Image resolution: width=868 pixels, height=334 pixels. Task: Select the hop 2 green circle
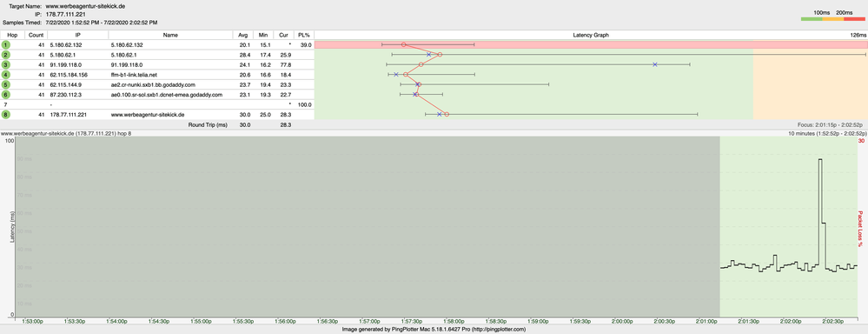(x=5, y=54)
